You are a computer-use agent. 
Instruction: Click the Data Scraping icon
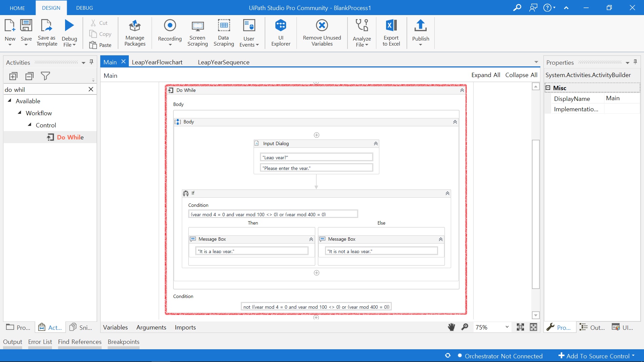(x=224, y=33)
